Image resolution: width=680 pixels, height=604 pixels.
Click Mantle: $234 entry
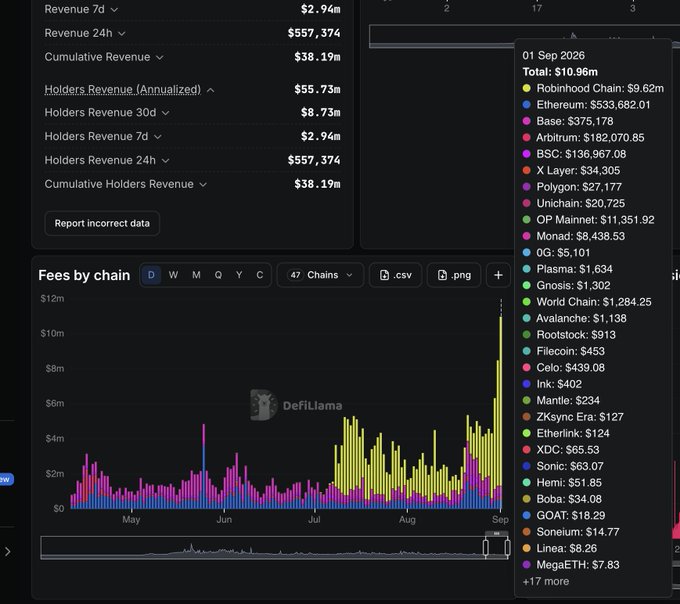click(561, 401)
